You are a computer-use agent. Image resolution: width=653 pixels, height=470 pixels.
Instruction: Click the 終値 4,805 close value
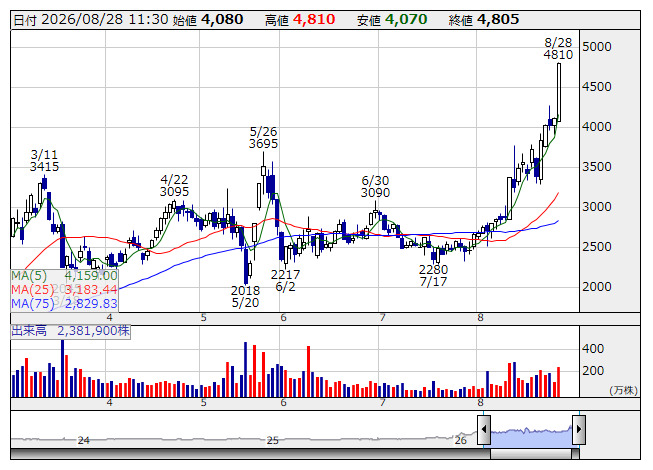pyautogui.click(x=484, y=20)
